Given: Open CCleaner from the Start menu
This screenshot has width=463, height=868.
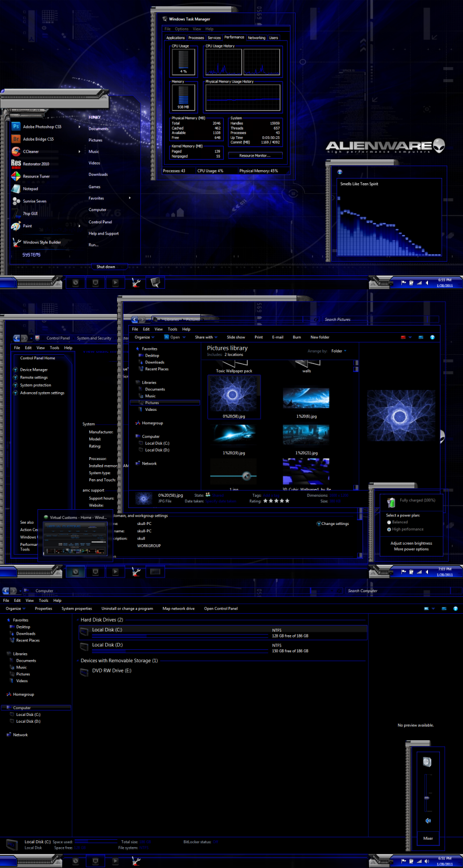Looking at the screenshot, I should [x=32, y=151].
